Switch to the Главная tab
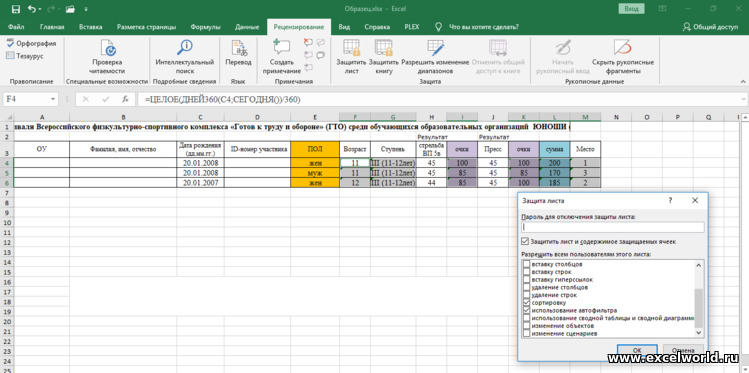Screen dimensions: 749x373 [52, 27]
